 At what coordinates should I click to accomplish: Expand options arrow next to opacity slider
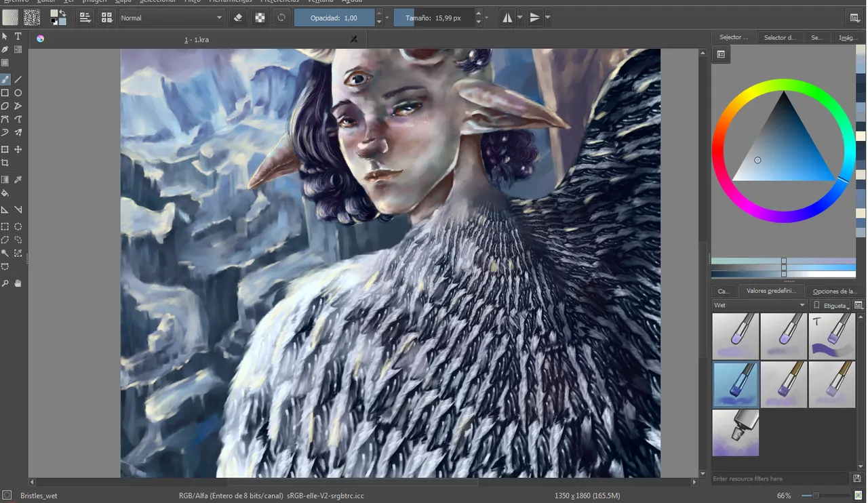(x=387, y=18)
